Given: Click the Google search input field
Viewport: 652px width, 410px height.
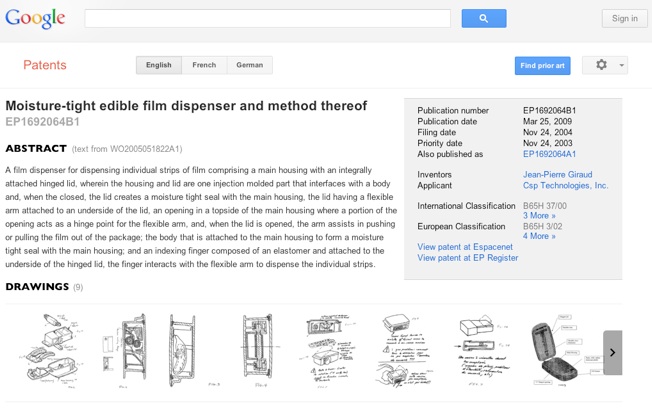Looking at the screenshot, I should point(267,18).
